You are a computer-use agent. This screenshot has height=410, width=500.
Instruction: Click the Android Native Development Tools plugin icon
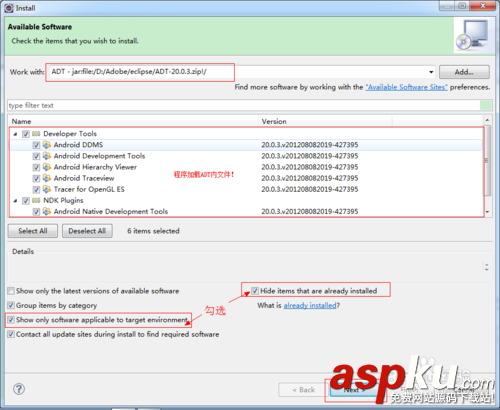tap(47, 211)
